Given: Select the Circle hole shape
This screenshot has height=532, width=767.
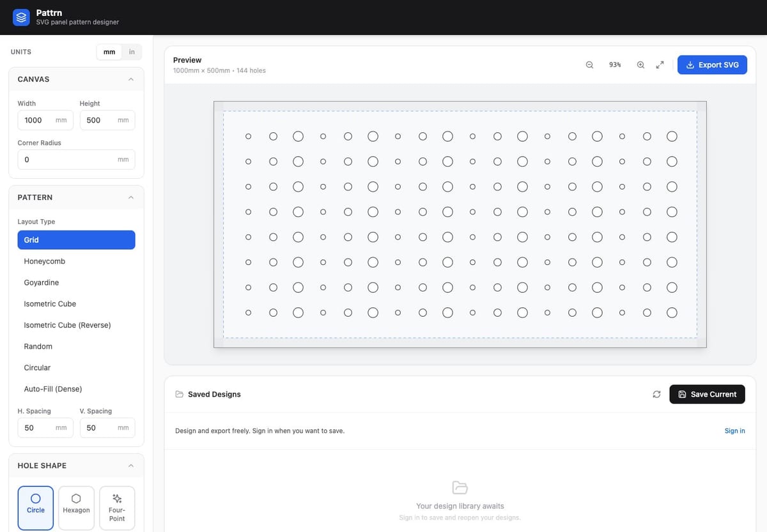Looking at the screenshot, I should point(36,508).
